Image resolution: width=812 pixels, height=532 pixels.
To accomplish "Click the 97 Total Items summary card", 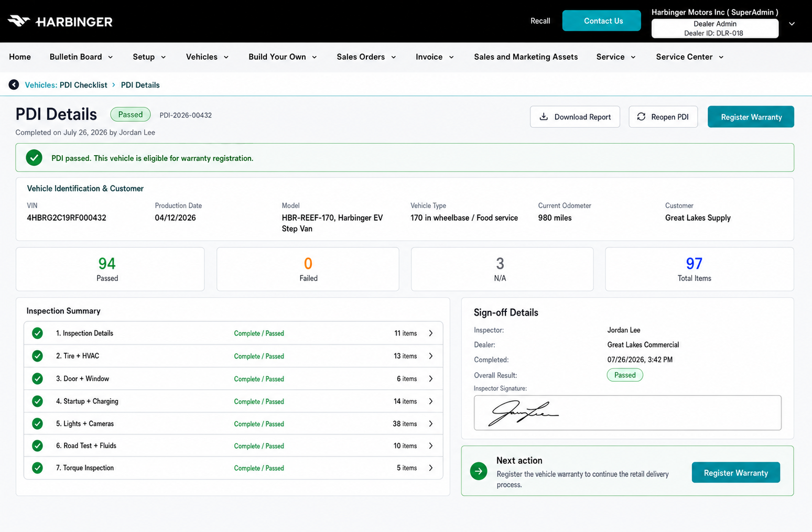I will click(699, 269).
